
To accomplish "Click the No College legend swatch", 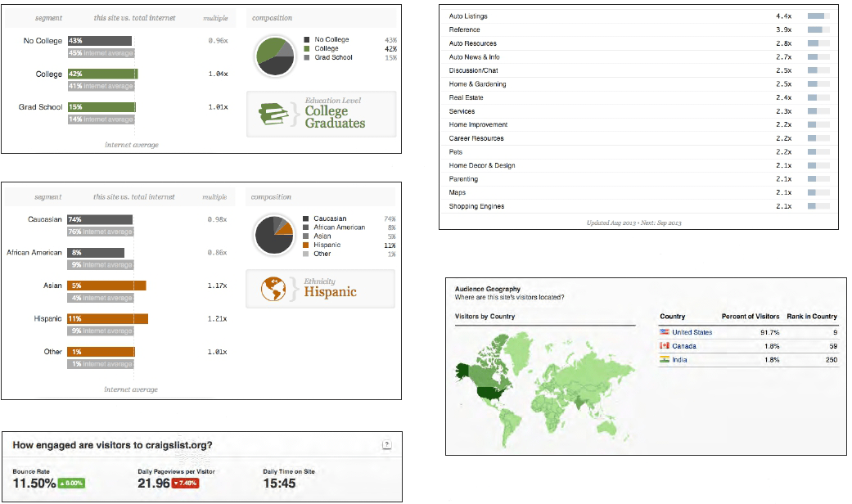I will tap(307, 39).
